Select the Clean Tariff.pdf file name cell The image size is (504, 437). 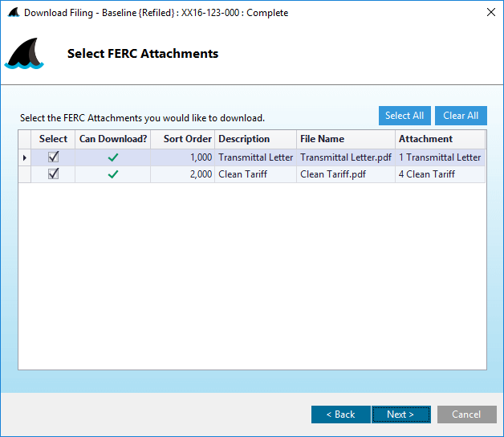[x=345, y=174]
